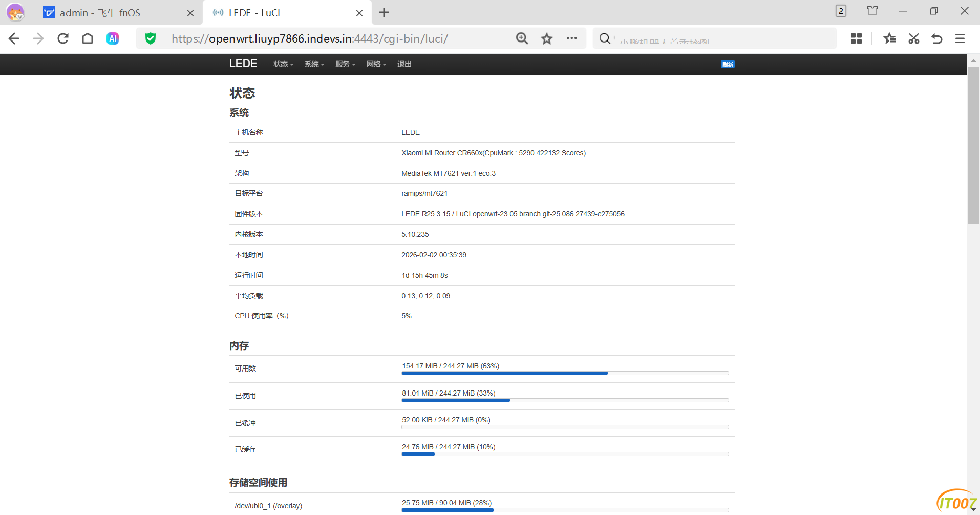Click the LEDE brand logo link
The height and width of the screenshot is (515, 980).
tap(243, 64)
